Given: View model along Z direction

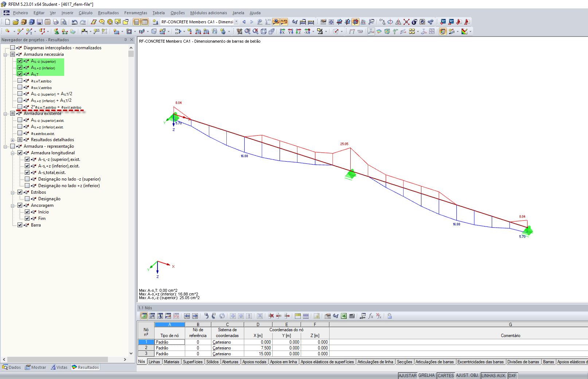Looking at the screenshot, I should [x=299, y=31].
